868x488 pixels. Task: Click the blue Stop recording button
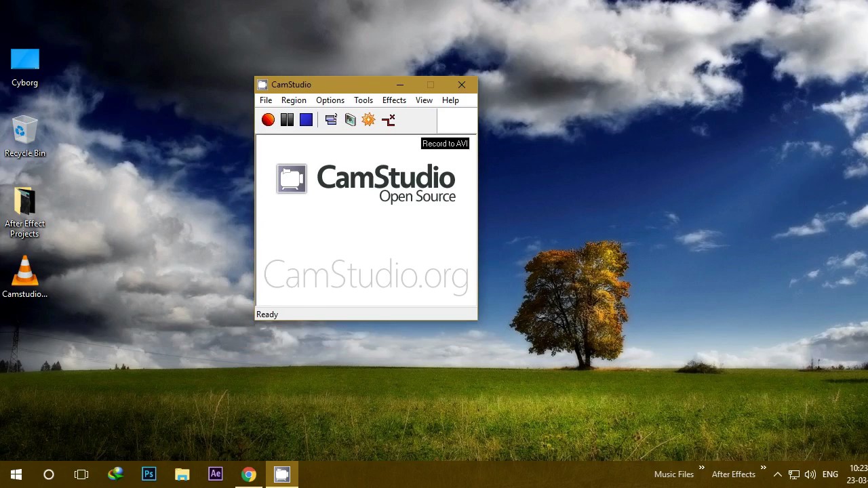pyautogui.click(x=307, y=120)
